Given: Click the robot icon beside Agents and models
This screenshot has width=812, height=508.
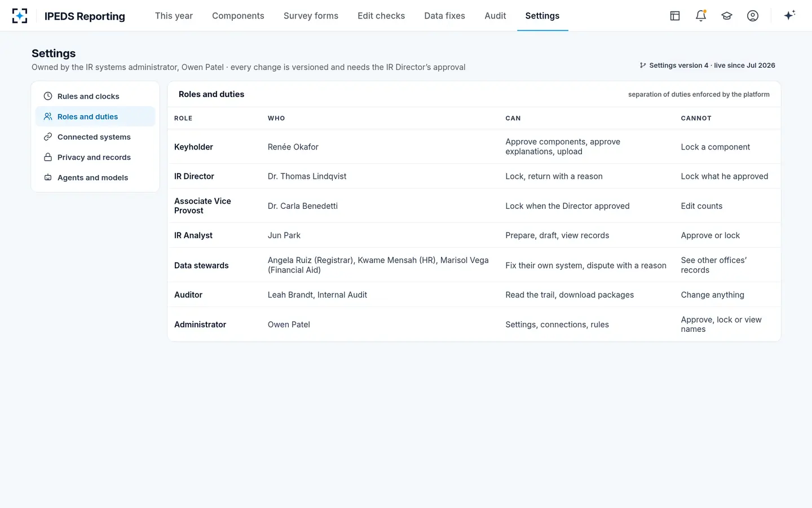Looking at the screenshot, I should coord(48,178).
